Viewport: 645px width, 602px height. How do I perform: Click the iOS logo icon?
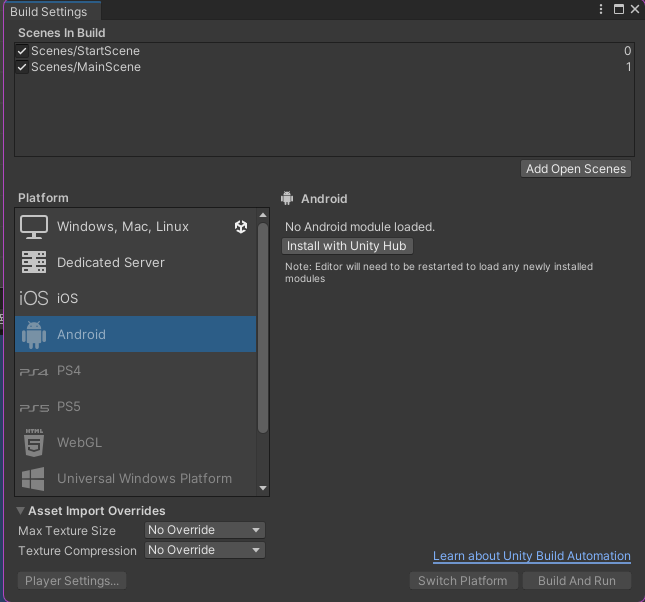pos(34,298)
